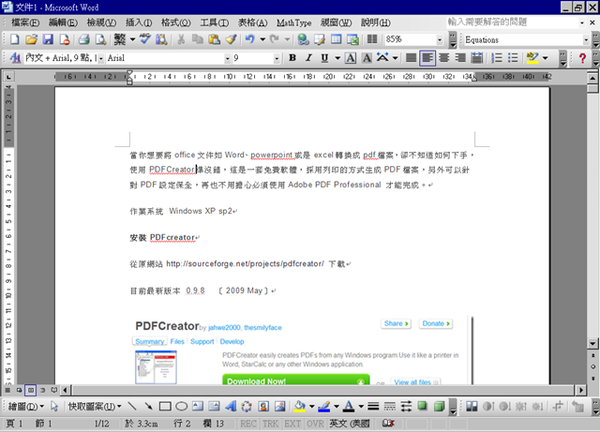This screenshot has height=432, width=600.
Task: Open the Arial font name dropdown
Action: point(227,58)
